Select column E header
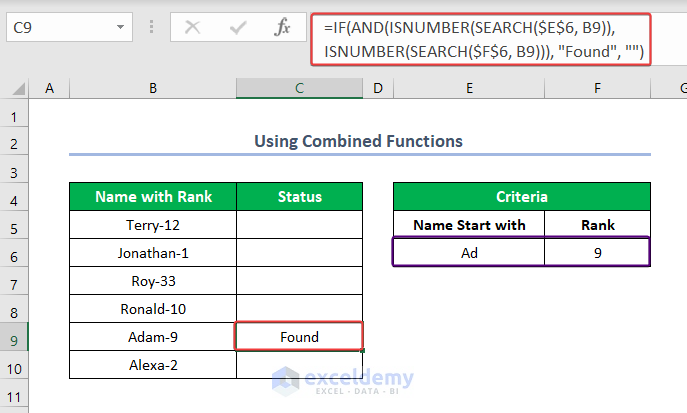687x413 pixels. (469, 88)
